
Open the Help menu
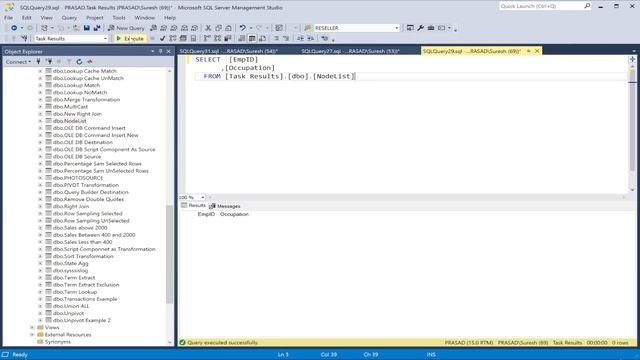[170, 18]
